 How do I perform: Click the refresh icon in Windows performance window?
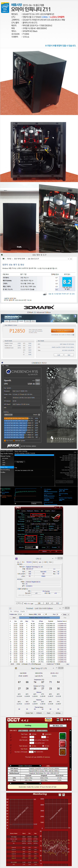click(x=71, y=259)
